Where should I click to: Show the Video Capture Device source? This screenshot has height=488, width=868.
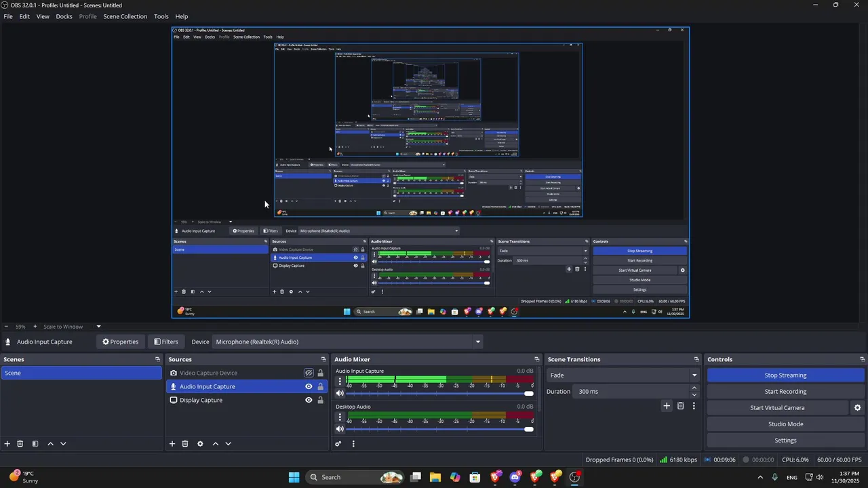click(309, 373)
